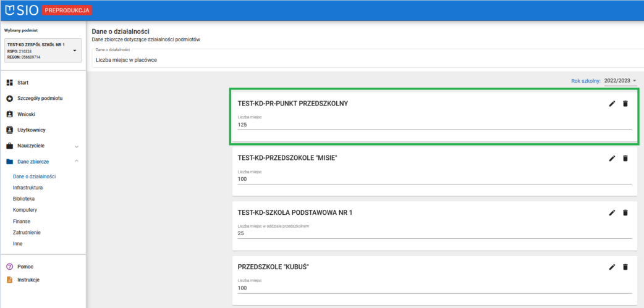Click the Liczba miejsc field showing 125
This screenshot has width=644, height=308.
tap(434, 125)
